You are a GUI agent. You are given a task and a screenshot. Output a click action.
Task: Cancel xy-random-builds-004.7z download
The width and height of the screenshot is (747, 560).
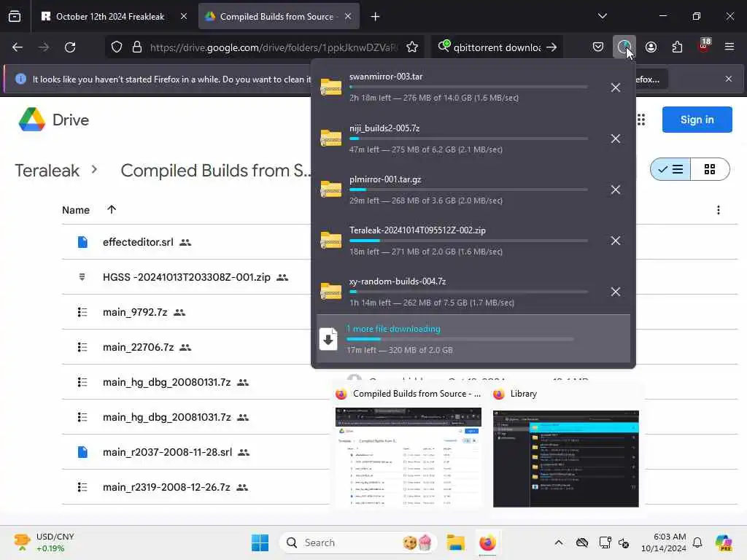(x=616, y=292)
